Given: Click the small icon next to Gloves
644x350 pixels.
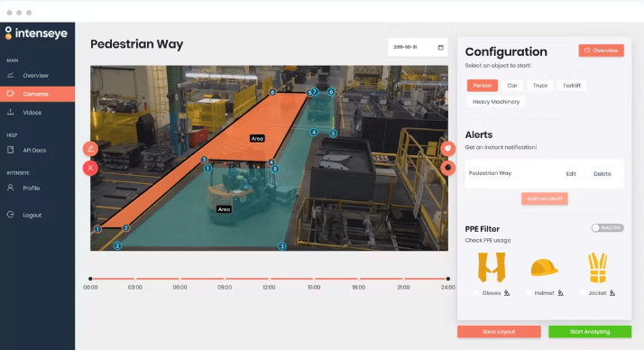Looking at the screenshot, I should pyautogui.click(x=507, y=293).
